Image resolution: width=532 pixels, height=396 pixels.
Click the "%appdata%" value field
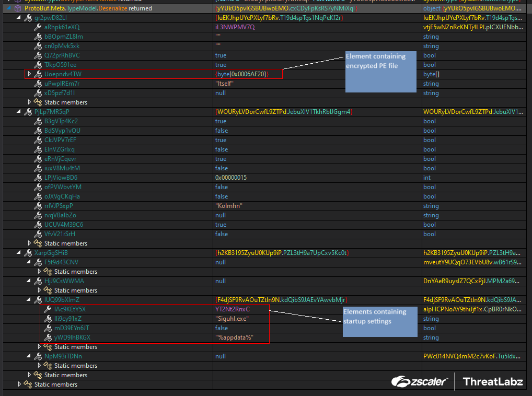pyautogui.click(x=235, y=337)
